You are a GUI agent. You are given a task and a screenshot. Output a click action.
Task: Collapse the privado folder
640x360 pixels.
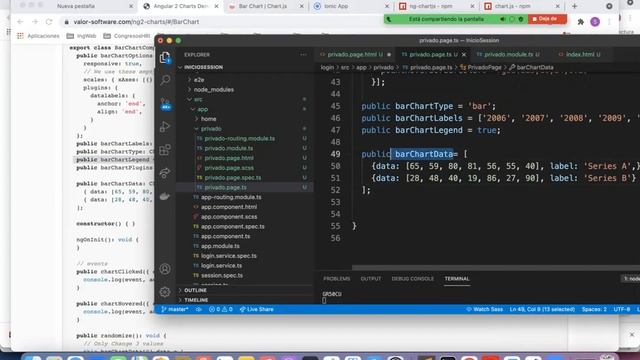click(x=211, y=129)
